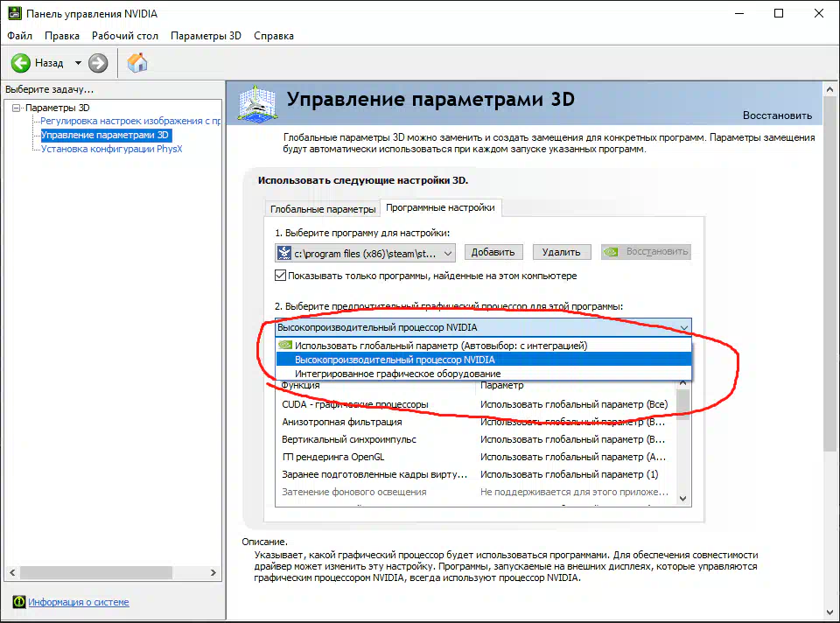Click the 'Добавить' button
Screen dimensions: 840x623
493,252
